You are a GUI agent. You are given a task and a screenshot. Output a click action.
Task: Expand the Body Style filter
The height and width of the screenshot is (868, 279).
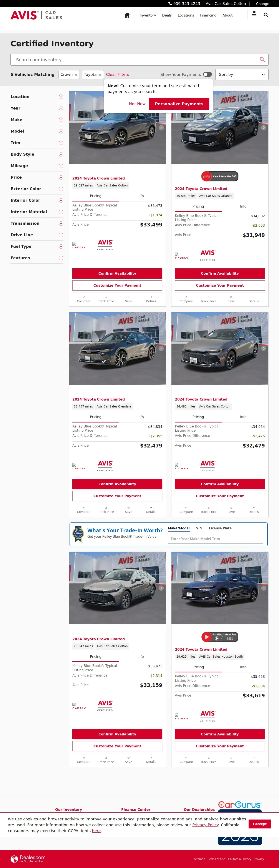61,154
